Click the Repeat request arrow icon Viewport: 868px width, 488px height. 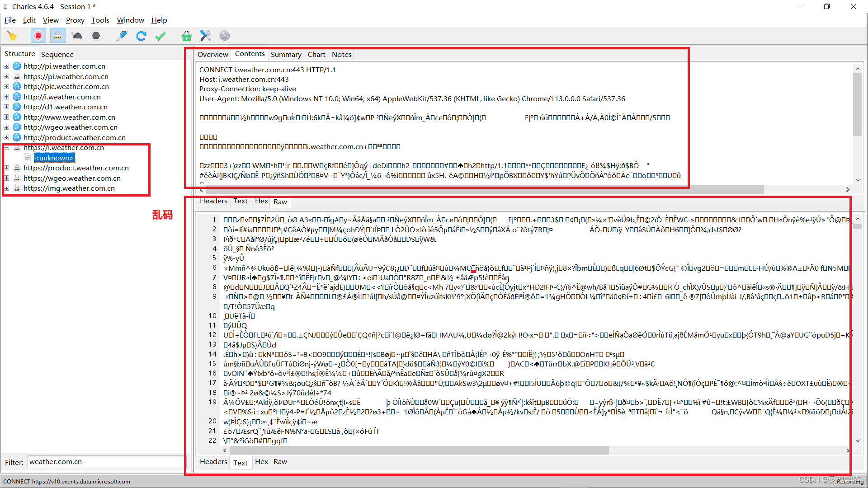click(141, 36)
